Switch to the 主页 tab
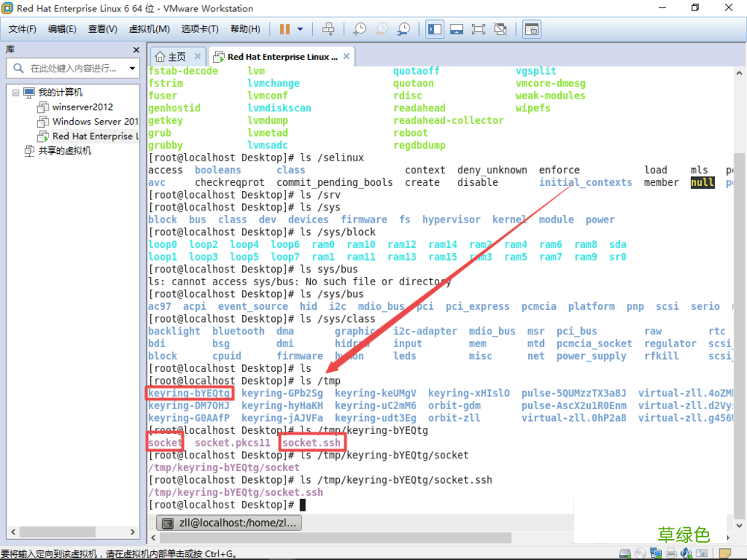The width and height of the screenshot is (747, 560). 176,55
